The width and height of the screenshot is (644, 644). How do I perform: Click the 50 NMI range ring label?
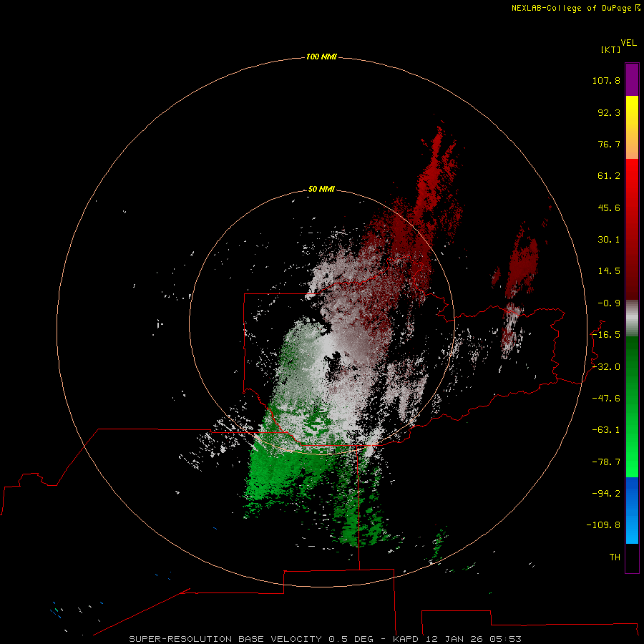point(321,189)
